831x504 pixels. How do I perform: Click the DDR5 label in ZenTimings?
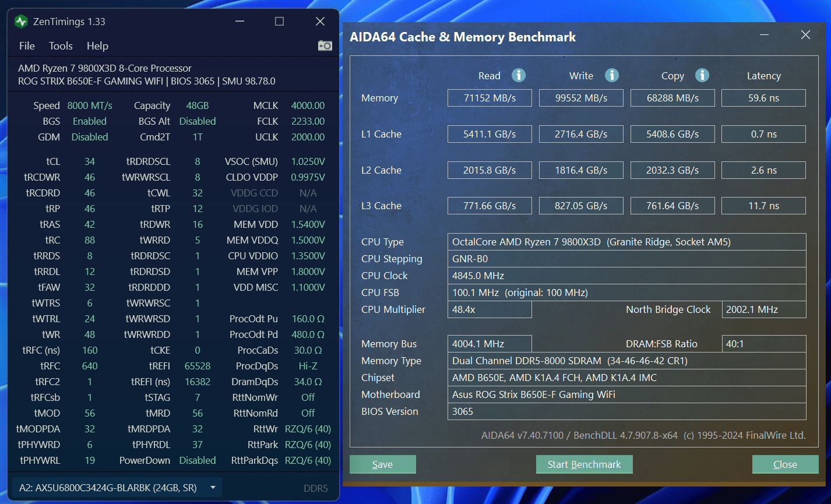tap(316, 488)
